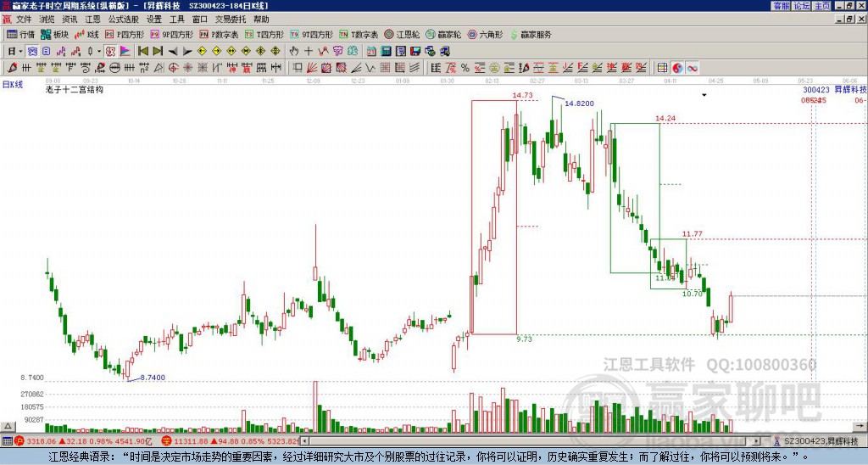Toggle the red 权 adjustment button

(110, 52)
